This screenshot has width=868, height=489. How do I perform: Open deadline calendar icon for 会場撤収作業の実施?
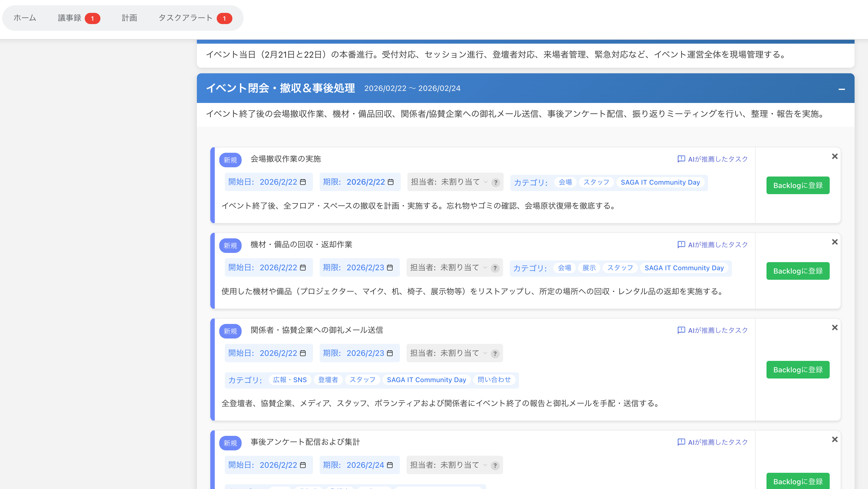[x=391, y=182]
